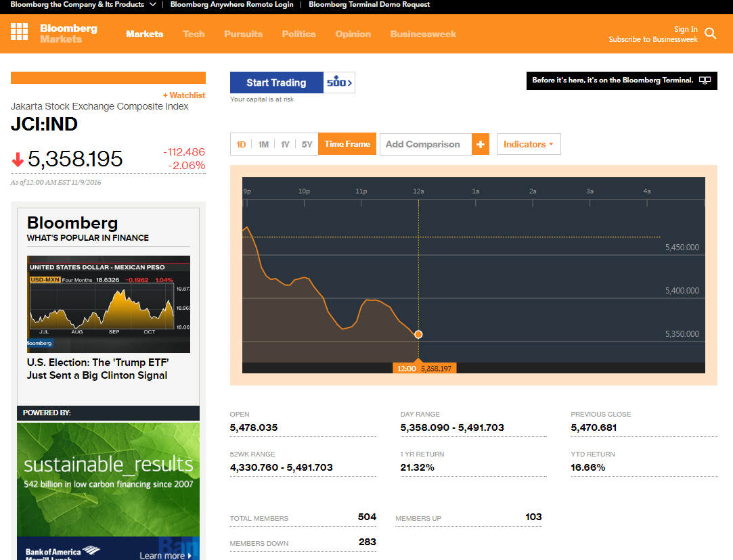
Task: Select the 1M chart range
Action: click(x=263, y=144)
